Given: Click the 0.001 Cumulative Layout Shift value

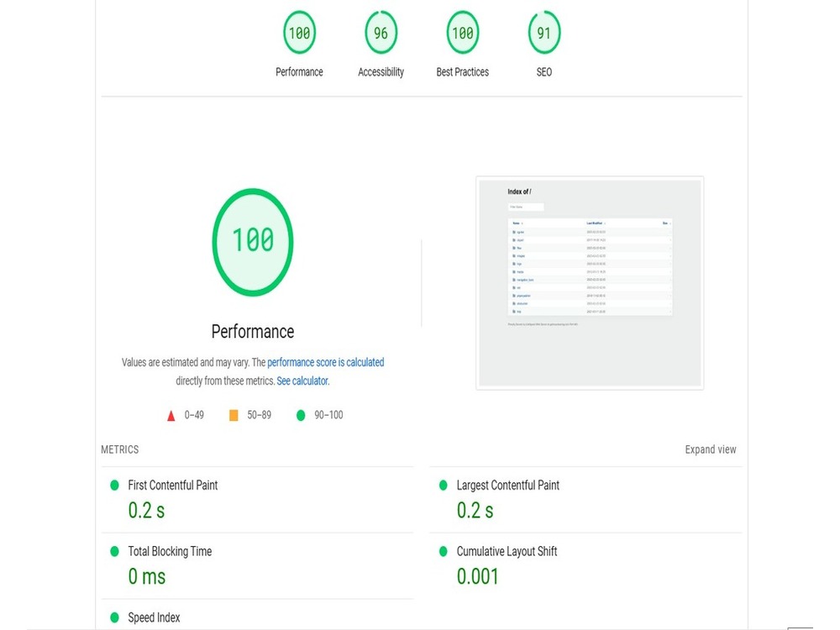Looking at the screenshot, I should (477, 576).
